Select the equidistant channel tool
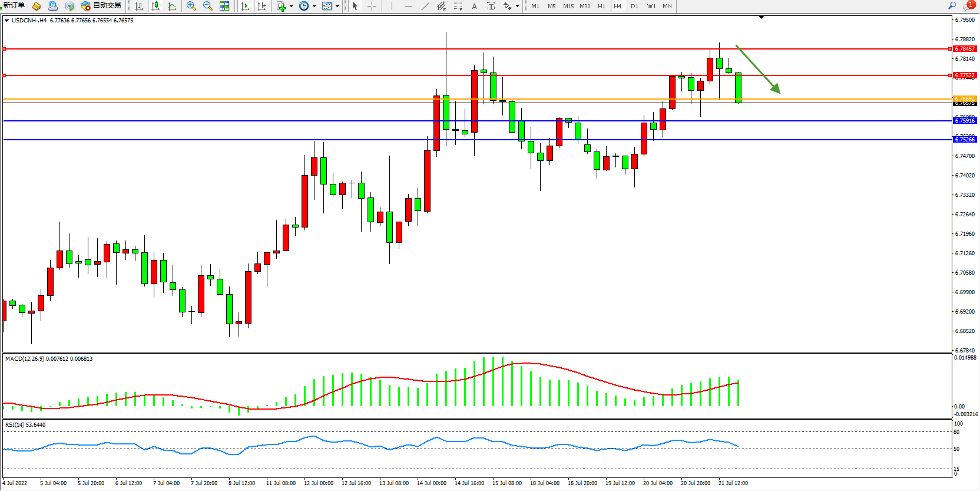Screen dimensions: 980x491 (x=441, y=6)
